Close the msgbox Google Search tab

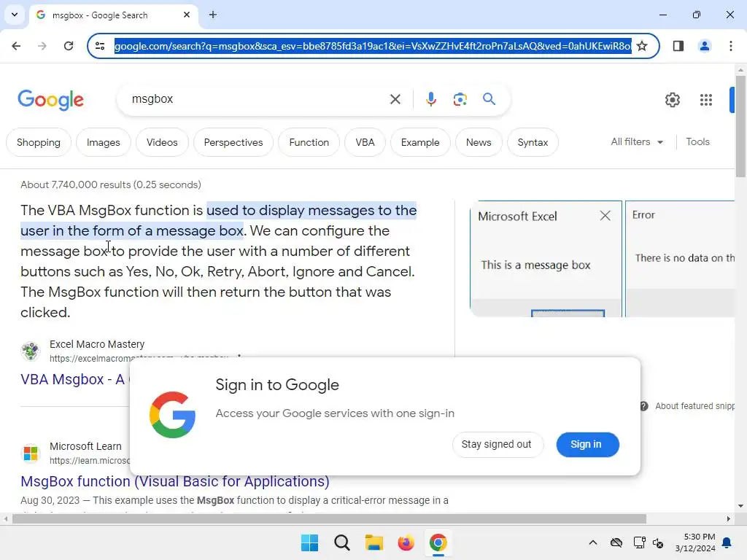click(x=187, y=15)
